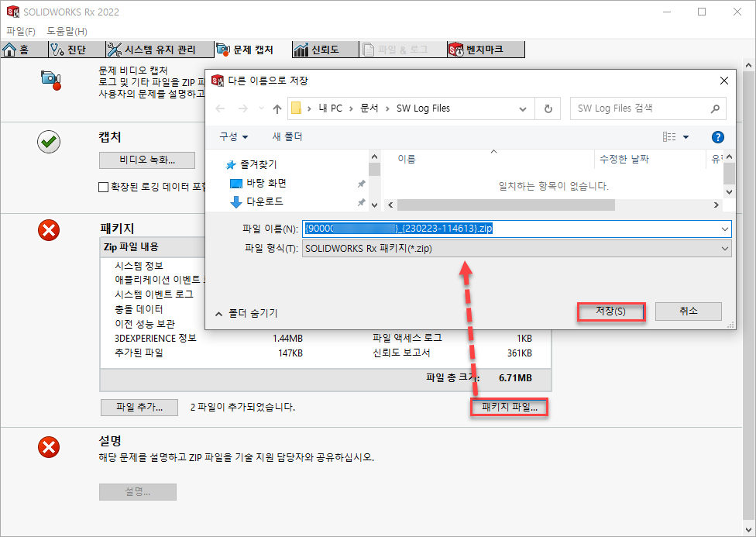Click SW Log Files in address path
The height and width of the screenshot is (537, 756).
(424, 108)
